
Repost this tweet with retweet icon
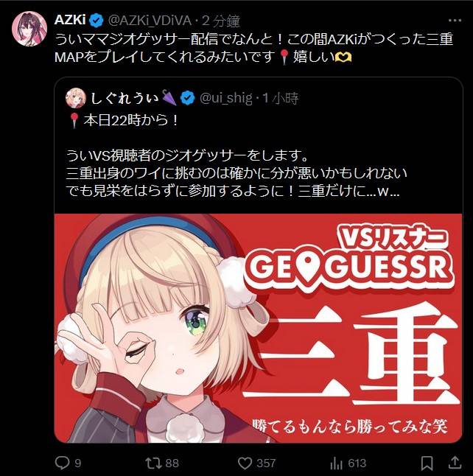tap(153, 463)
